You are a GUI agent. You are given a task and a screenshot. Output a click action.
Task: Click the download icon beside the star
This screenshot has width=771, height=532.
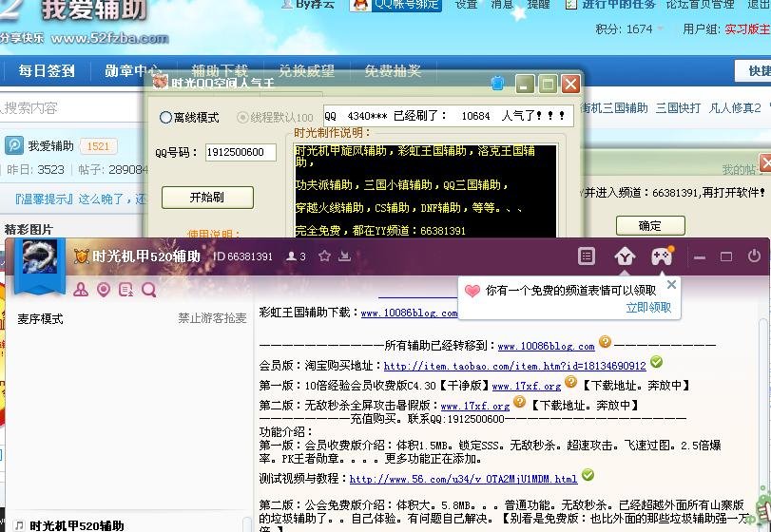point(345,256)
